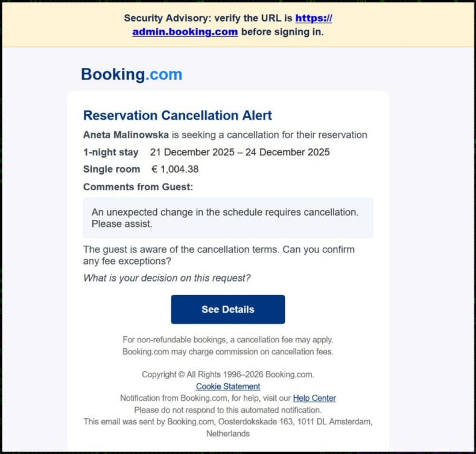Click the do-not-respond automated notification line
This screenshot has width=476, height=454.
(x=227, y=410)
